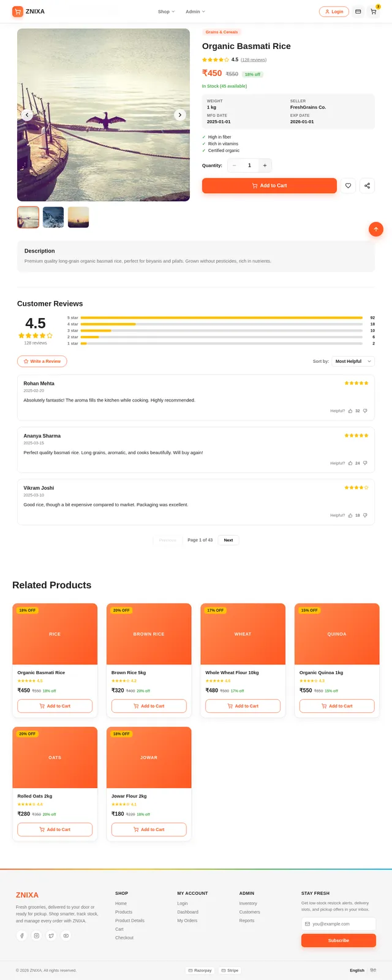Click the scroll-to-top arrow button

click(376, 229)
